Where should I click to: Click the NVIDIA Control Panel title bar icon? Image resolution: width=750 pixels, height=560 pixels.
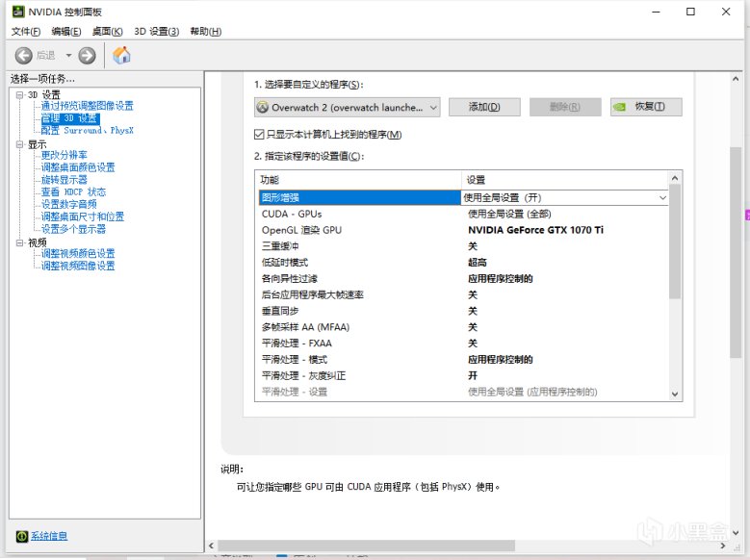17,11
